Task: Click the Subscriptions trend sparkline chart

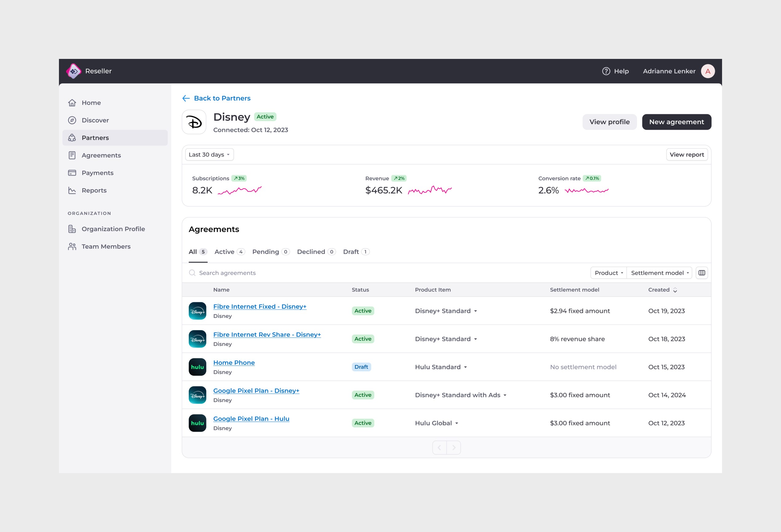Action: click(x=239, y=190)
